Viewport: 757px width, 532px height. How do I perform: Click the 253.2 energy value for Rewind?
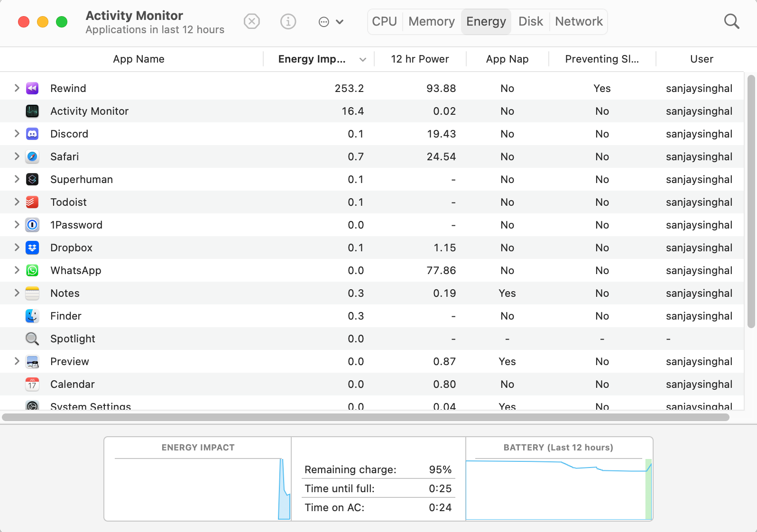click(x=349, y=88)
